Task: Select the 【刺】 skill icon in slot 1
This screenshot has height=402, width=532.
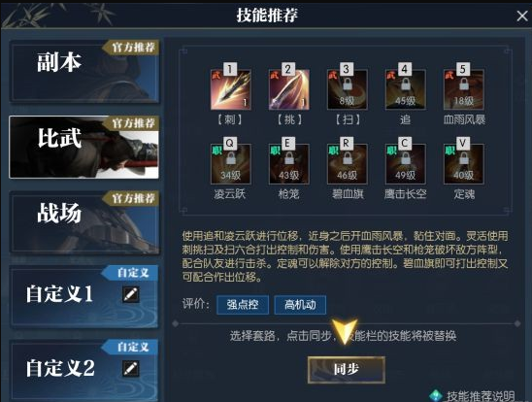Action: pyautogui.click(x=231, y=89)
